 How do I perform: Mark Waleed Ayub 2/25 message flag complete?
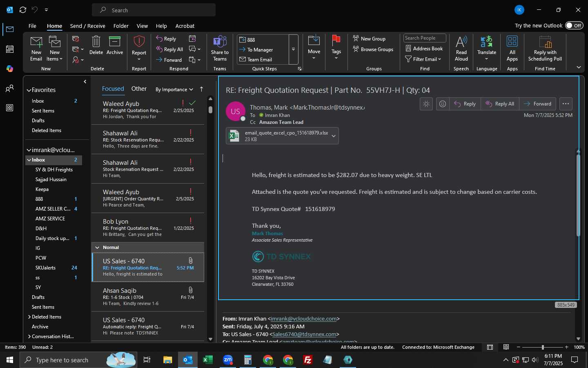[193, 103]
